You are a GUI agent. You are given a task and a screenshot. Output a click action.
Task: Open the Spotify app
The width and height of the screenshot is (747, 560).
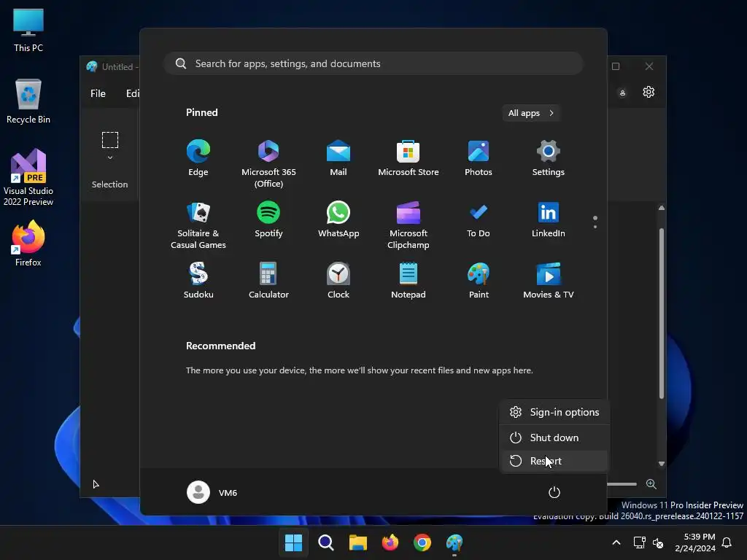coord(268,220)
